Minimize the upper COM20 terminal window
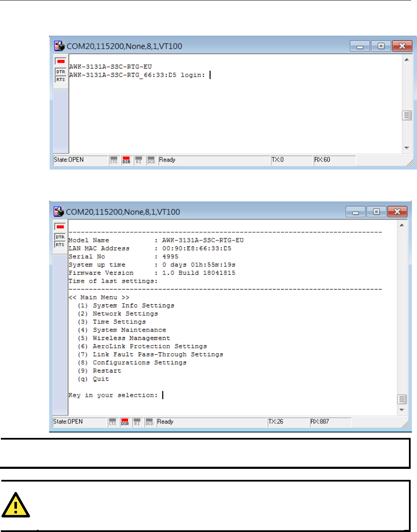Screen dimensions: 417x532 point(360,46)
